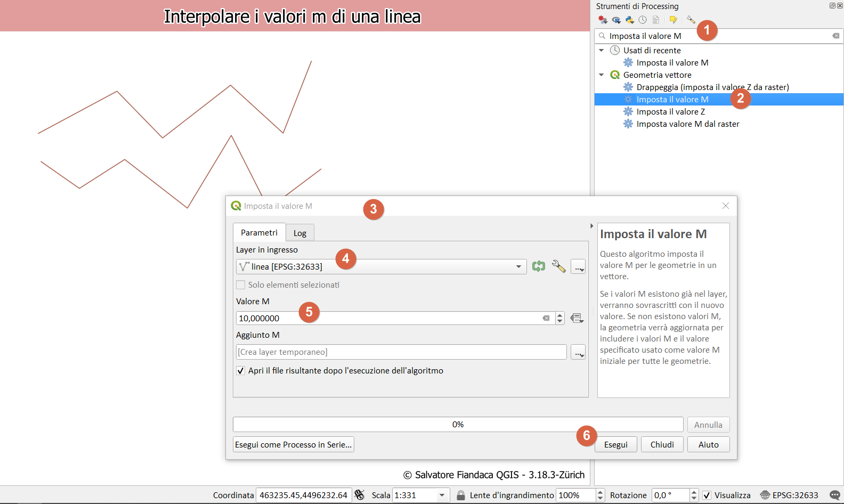Collapse the Usati di recente group
This screenshot has width=844, height=504.
602,50
